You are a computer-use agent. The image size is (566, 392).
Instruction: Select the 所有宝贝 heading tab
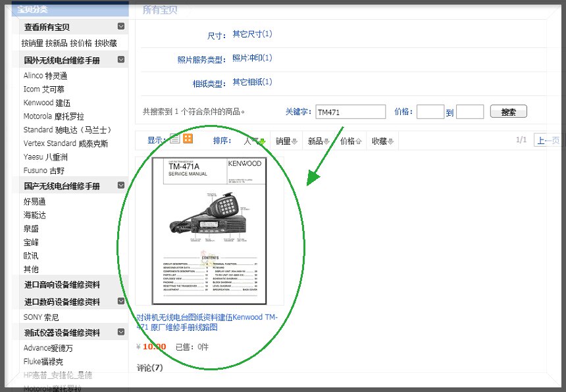160,10
